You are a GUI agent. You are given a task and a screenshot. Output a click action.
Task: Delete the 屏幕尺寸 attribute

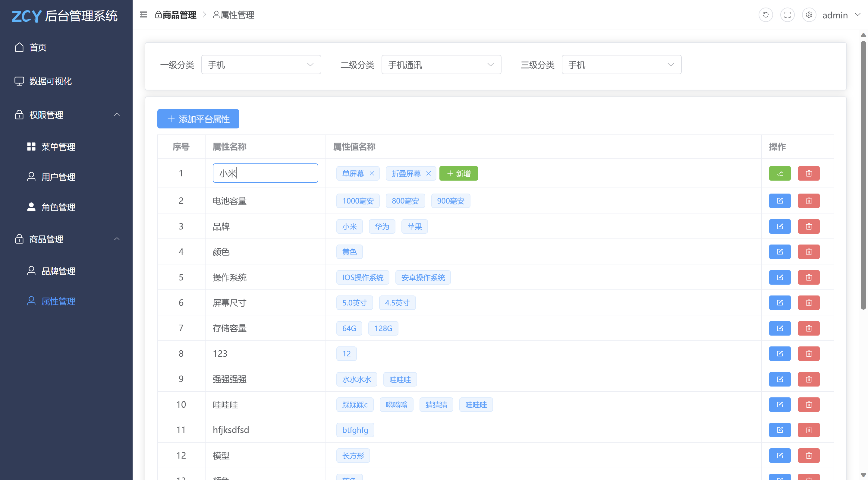coord(809,303)
